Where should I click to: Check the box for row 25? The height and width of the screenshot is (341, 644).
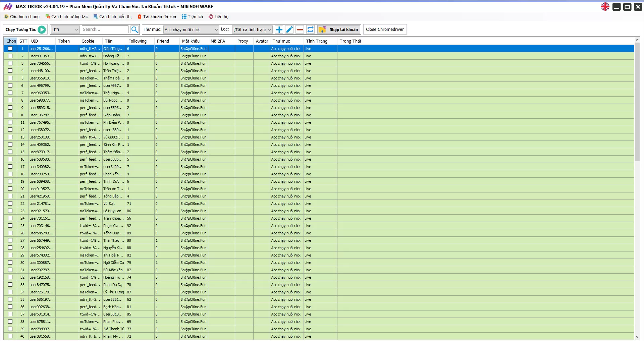10,226
